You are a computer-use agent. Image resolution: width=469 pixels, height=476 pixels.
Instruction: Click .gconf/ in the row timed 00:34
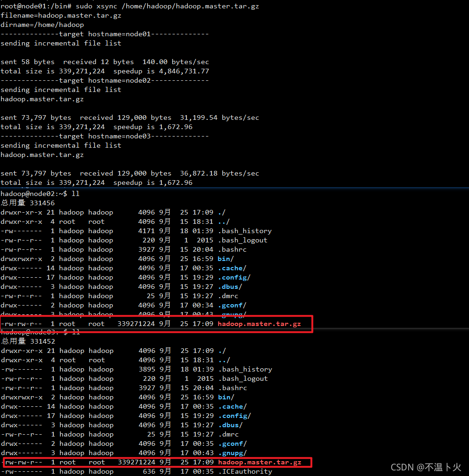(232, 306)
